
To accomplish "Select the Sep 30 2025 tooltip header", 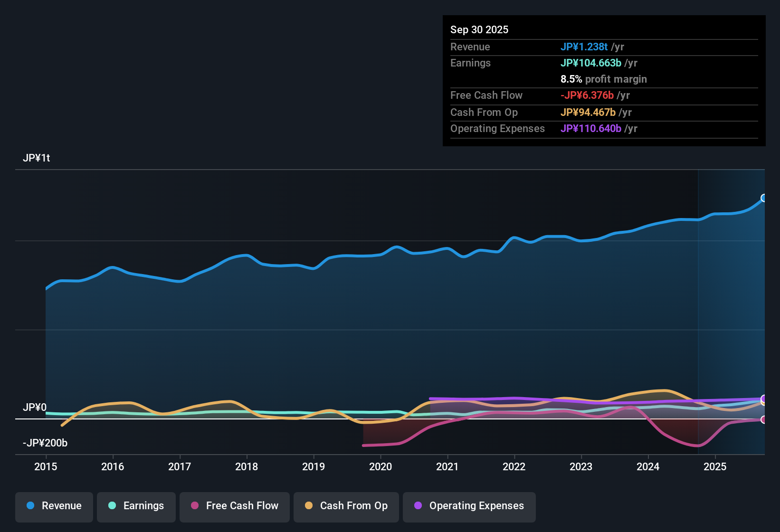I will [479, 29].
